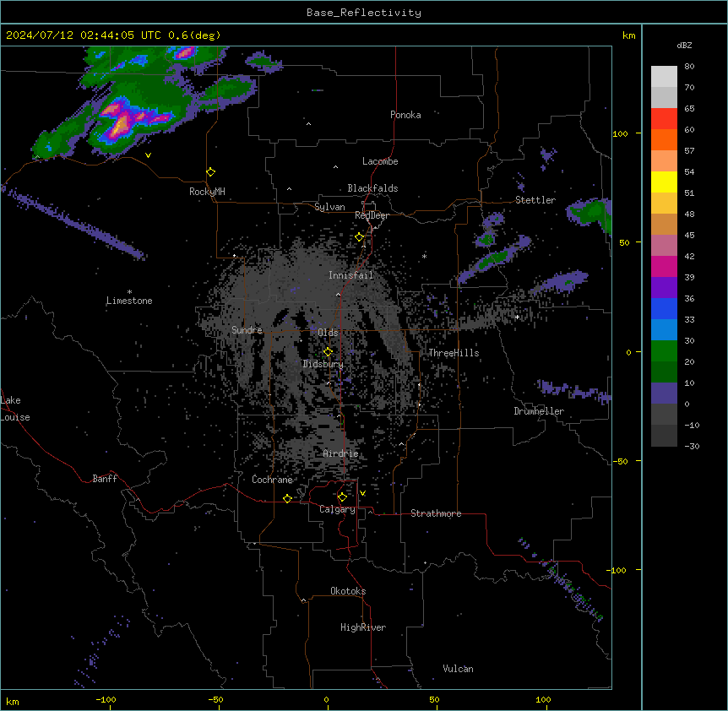Select the bright green swatch near 30 dBZ
Viewport: 728px width, 711px height.
[x=664, y=351]
